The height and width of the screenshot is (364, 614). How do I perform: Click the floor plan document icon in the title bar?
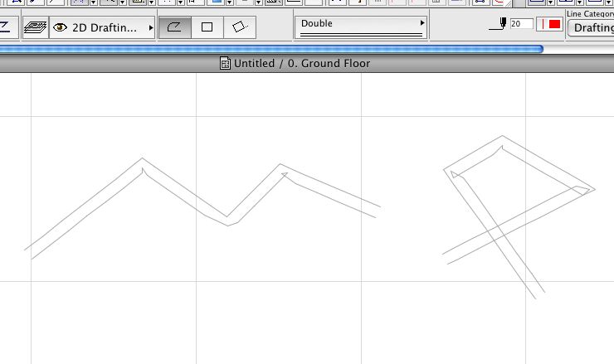pyautogui.click(x=225, y=63)
